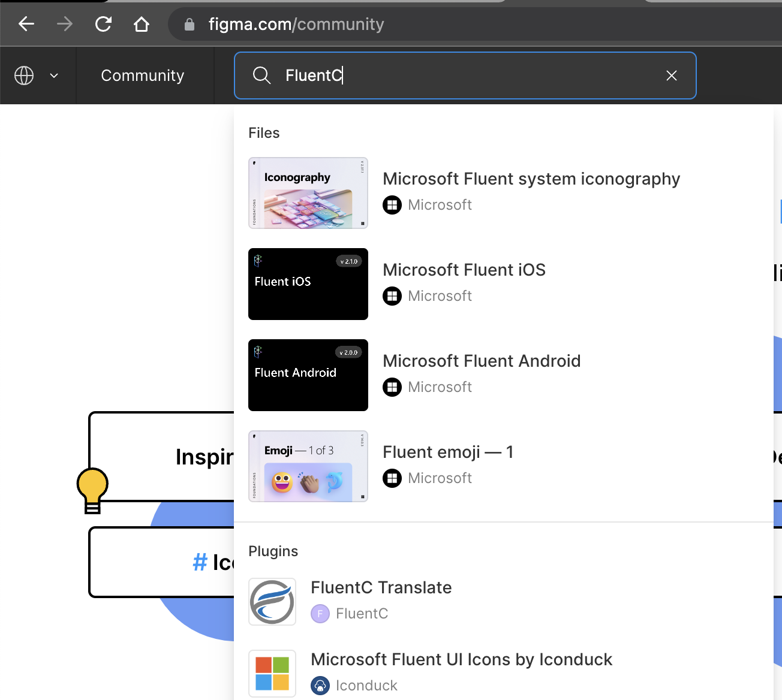Click the browser forward arrow
This screenshot has width=782, height=700.
point(65,24)
